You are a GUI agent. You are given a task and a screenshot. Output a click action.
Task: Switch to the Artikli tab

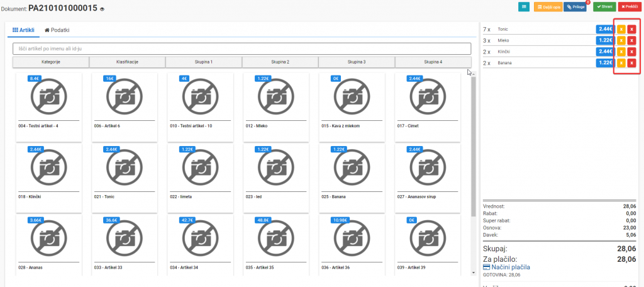point(23,30)
